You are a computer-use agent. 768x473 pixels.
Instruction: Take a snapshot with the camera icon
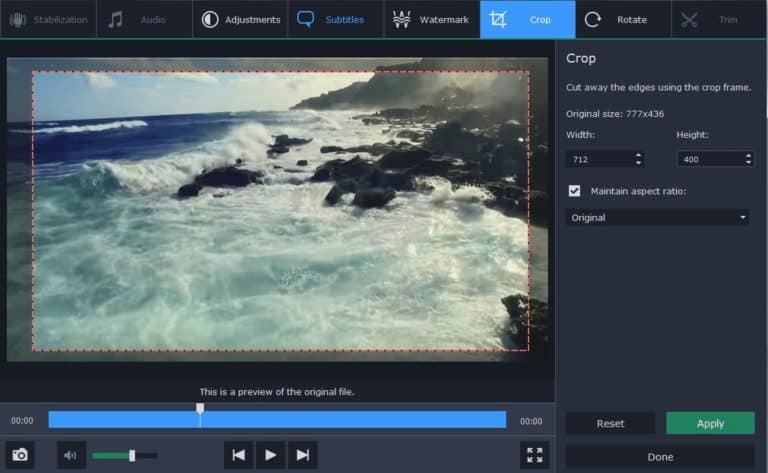pyautogui.click(x=20, y=456)
